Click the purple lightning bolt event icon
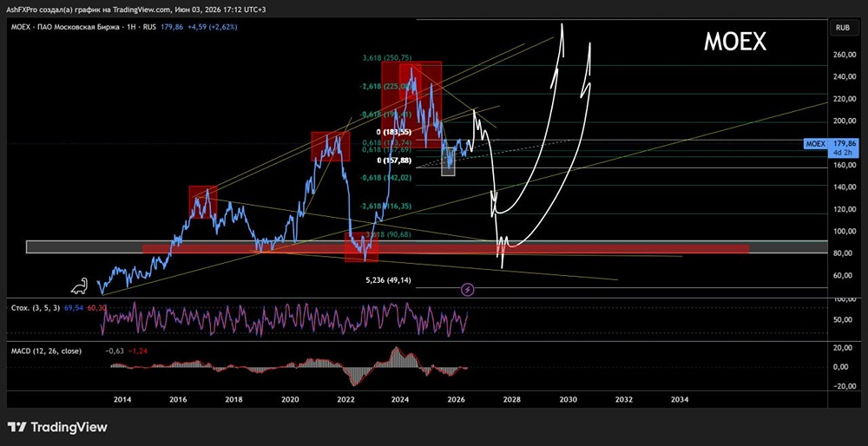Image resolution: width=868 pixels, height=446 pixels. 469,289
